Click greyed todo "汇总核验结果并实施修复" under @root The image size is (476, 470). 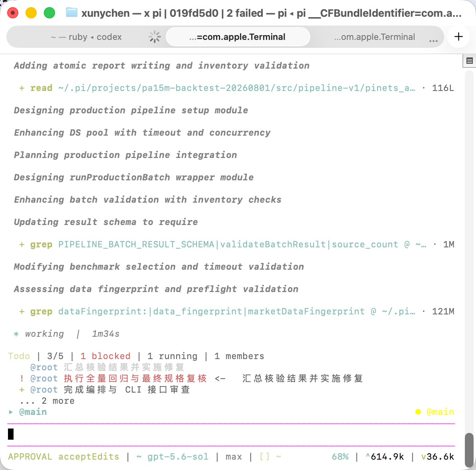pos(124,367)
